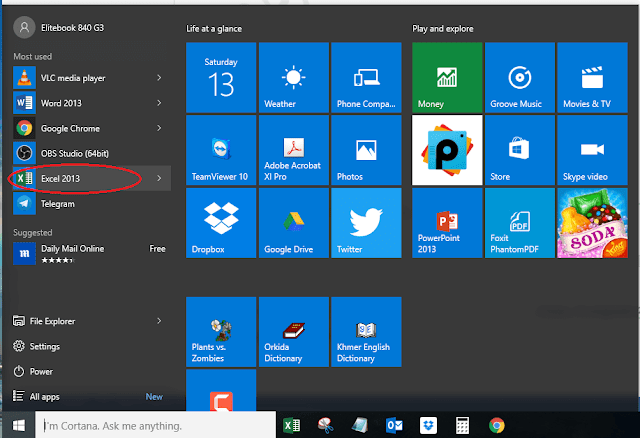This screenshot has height=438, width=640.
Task: Open the Google Drive tile
Action: tap(293, 222)
